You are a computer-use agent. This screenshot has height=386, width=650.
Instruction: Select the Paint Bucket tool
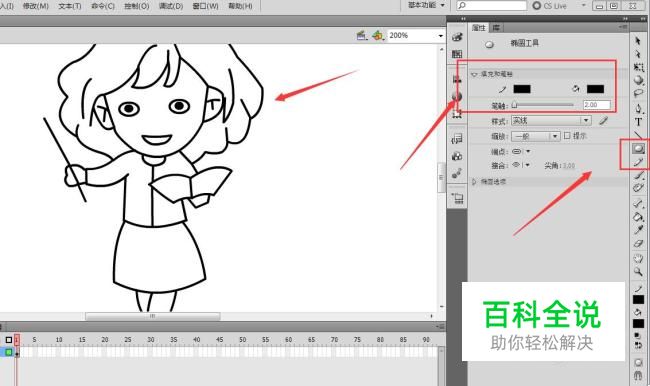638,217
